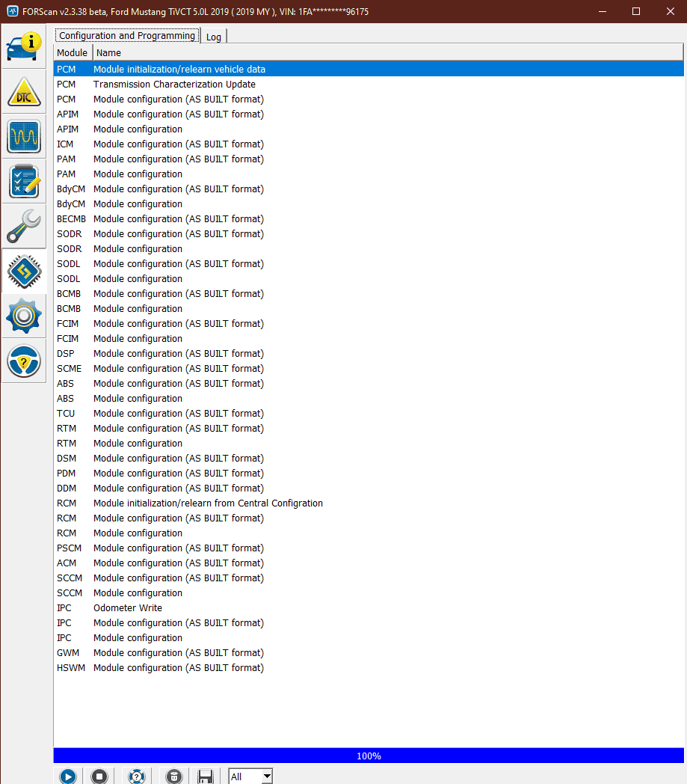Select RTM plain Module configuration row
The image size is (687, 784).
(x=369, y=443)
